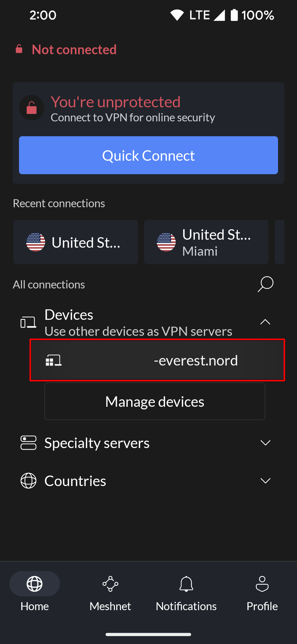Tap the partially visible third recent connection card
Screen dimensions: 297x644
pyautogui.click(x=279, y=242)
